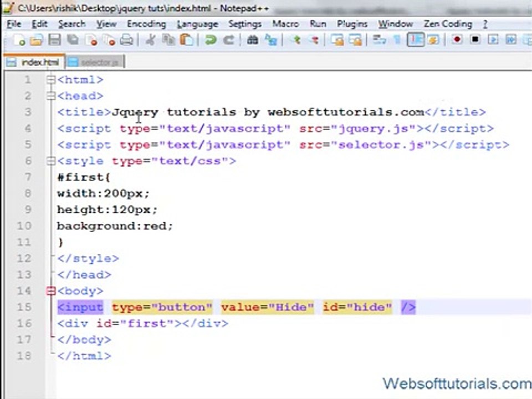
Task: Open the Language menu
Action: click(x=197, y=24)
